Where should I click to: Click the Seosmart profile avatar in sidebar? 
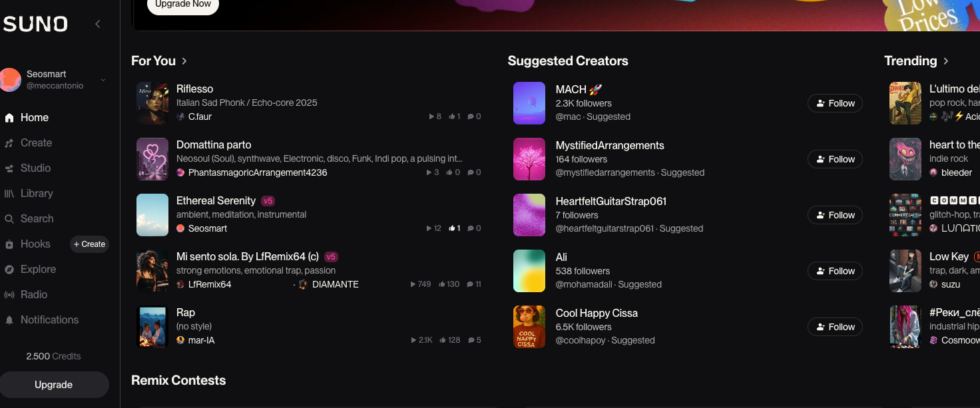[11, 80]
